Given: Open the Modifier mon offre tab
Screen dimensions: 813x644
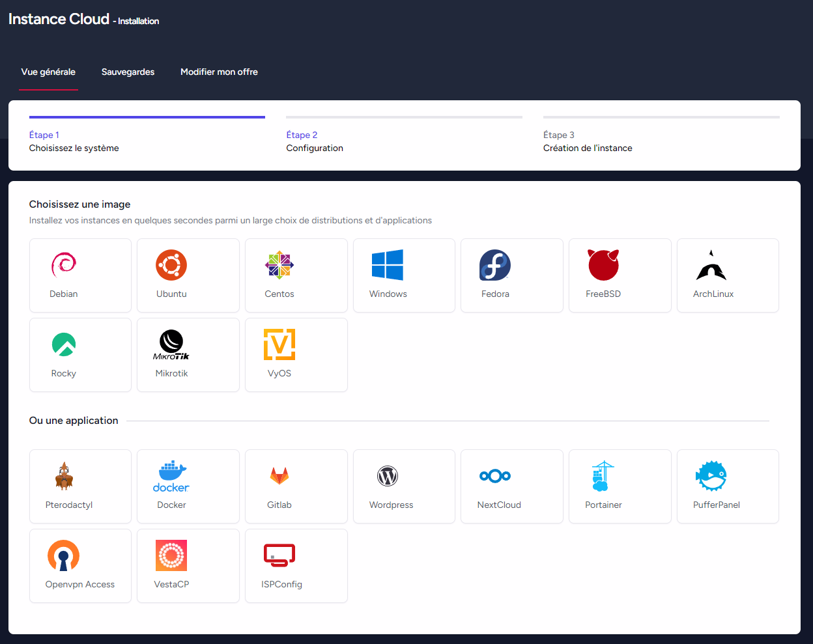Looking at the screenshot, I should (x=219, y=72).
